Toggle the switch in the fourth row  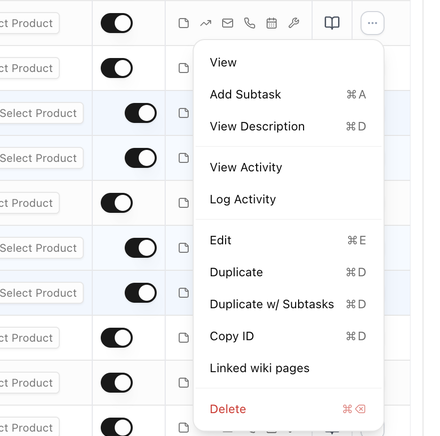pyautogui.click(x=141, y=158)
